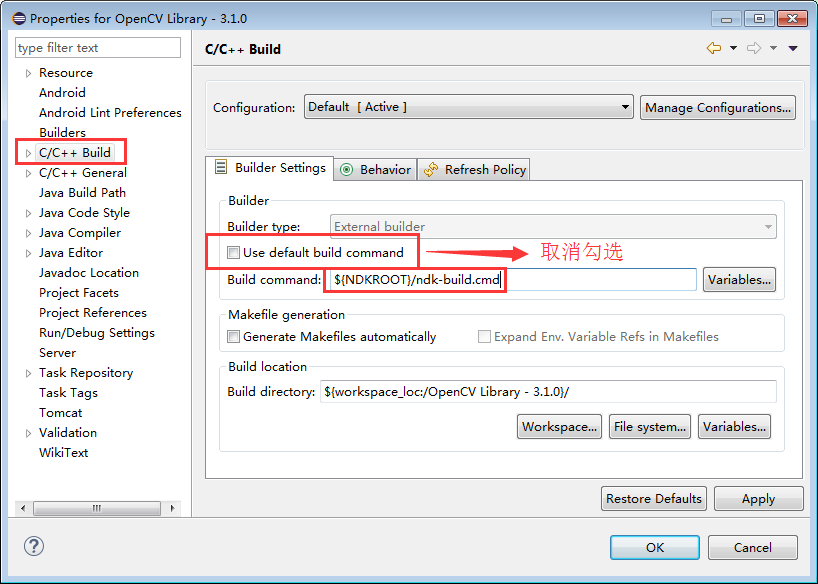The image size is (818, 584).
Task: Open the Configuration dropdown
Action: tap(468, 107)
